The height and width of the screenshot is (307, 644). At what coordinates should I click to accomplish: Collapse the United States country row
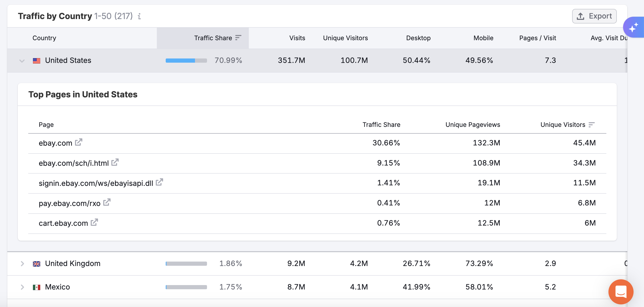point(22,61)
